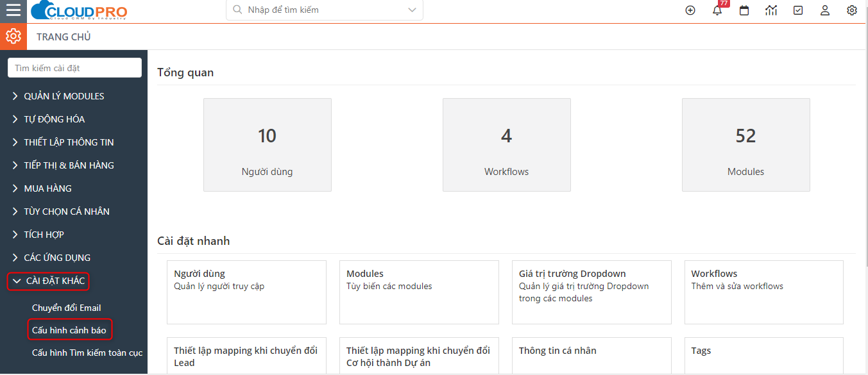Select Cấu hình cảnh báo menu item

point(69,330)
